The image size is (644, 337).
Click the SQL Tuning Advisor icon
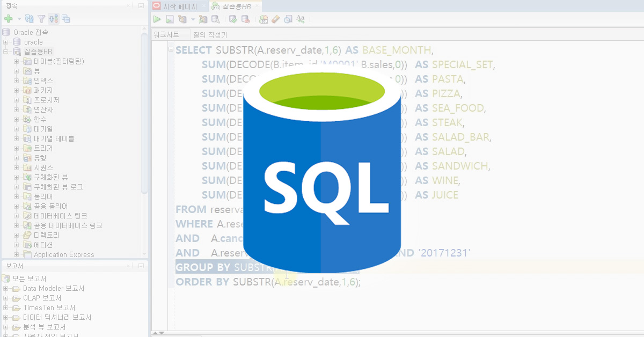[215, 19]
